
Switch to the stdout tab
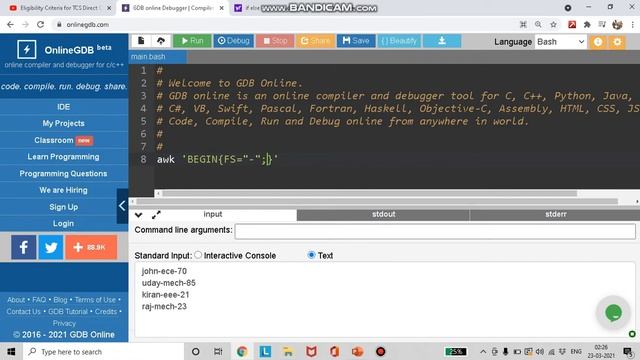(383, 214)
